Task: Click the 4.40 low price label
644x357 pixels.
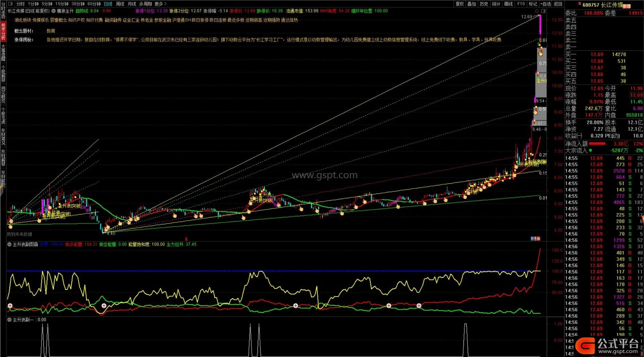Action: pyautogui.click(x=111, y=233)
